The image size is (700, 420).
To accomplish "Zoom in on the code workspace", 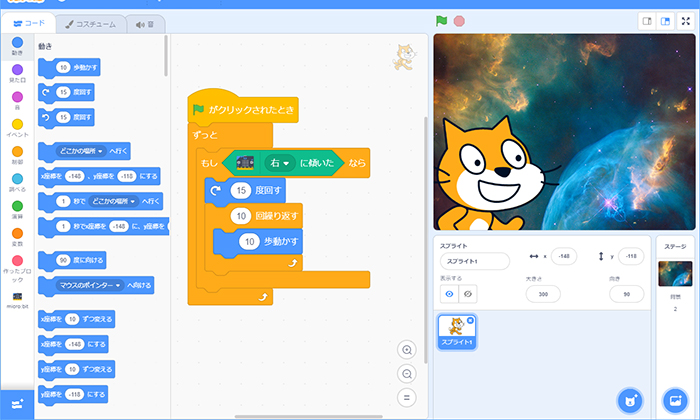I will tap(406, 350).
